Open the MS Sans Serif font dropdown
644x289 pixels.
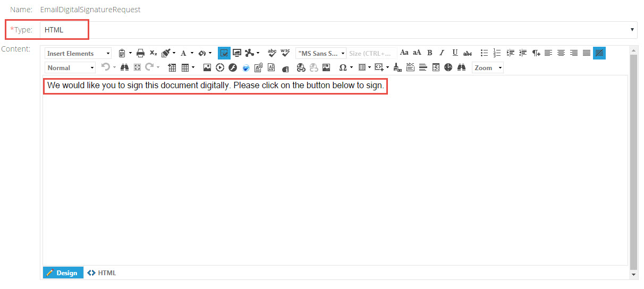coord(321,53)
